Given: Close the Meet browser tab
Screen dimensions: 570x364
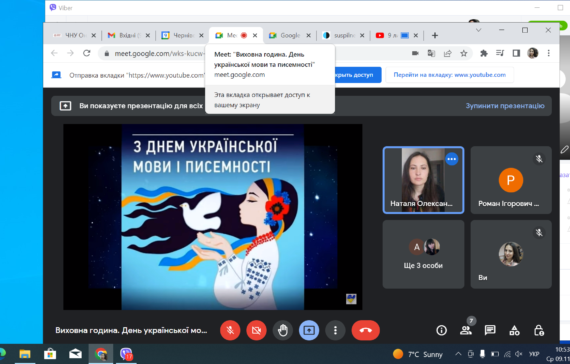Looking at the screenshot, I should point(255,35).
